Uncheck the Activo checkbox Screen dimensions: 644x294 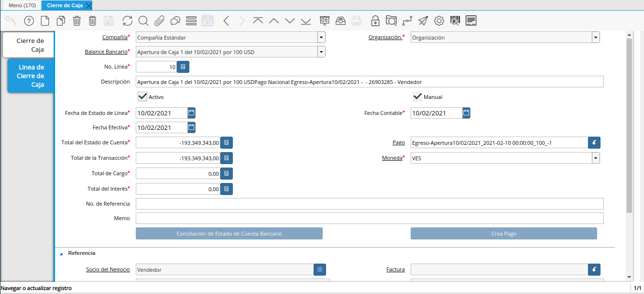[143, 97]
